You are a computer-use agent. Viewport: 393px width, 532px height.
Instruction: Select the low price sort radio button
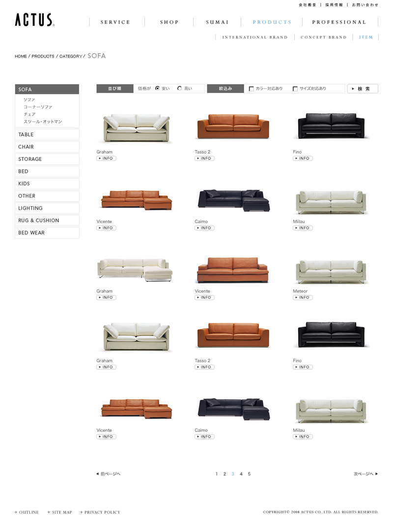157,88
